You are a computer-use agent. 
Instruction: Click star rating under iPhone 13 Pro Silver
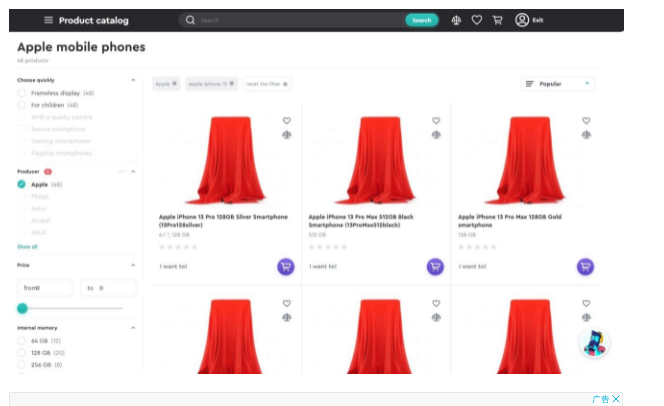(178, 247)
